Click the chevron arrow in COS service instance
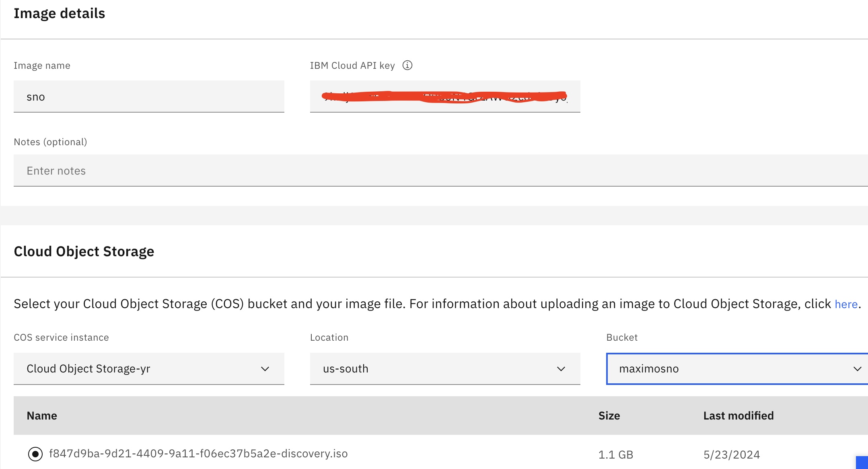The image size is (868, 469). coord(265,369)
